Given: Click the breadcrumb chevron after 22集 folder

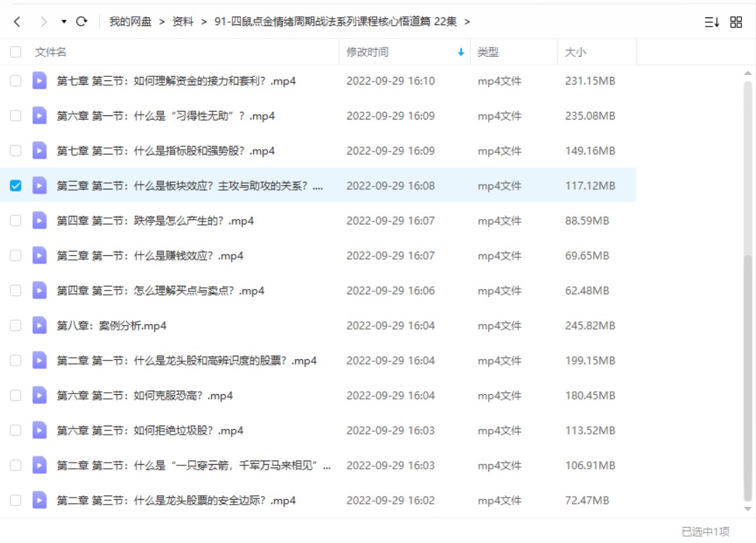Looking at the screenshot, I should click(468, 22).
